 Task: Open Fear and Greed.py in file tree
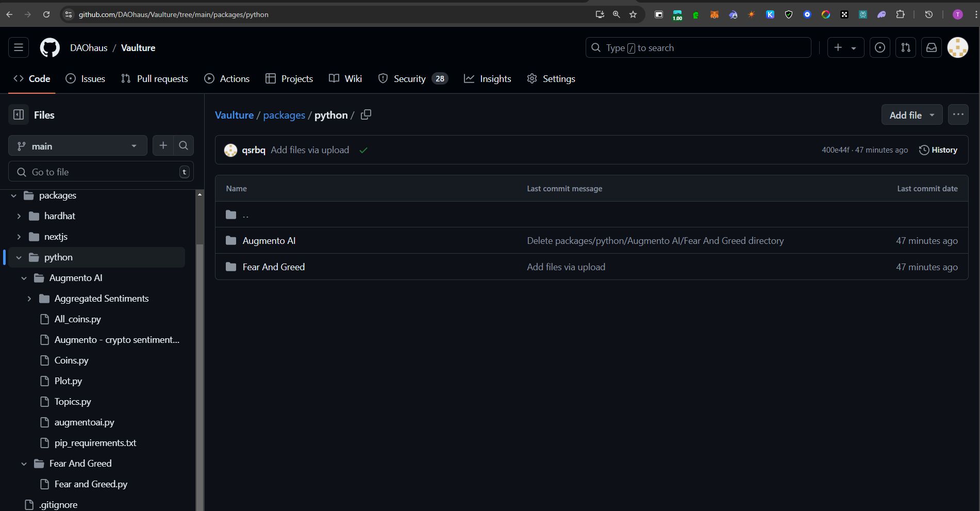pos(91,484)
